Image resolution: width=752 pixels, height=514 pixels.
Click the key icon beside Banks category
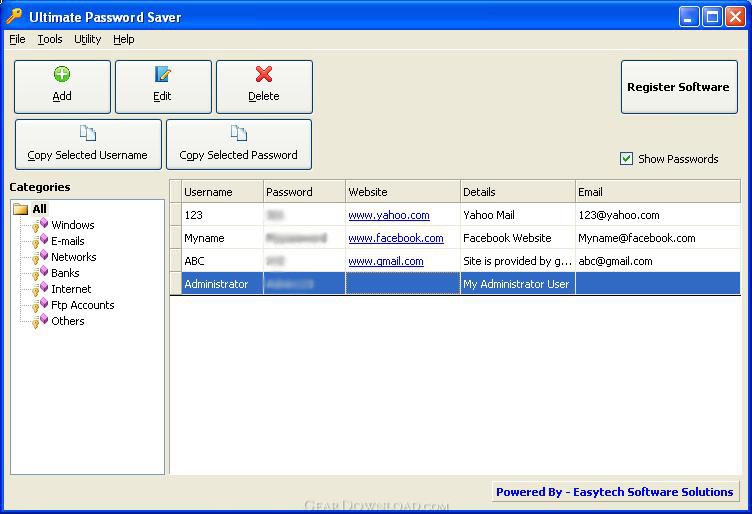point(40,273)
